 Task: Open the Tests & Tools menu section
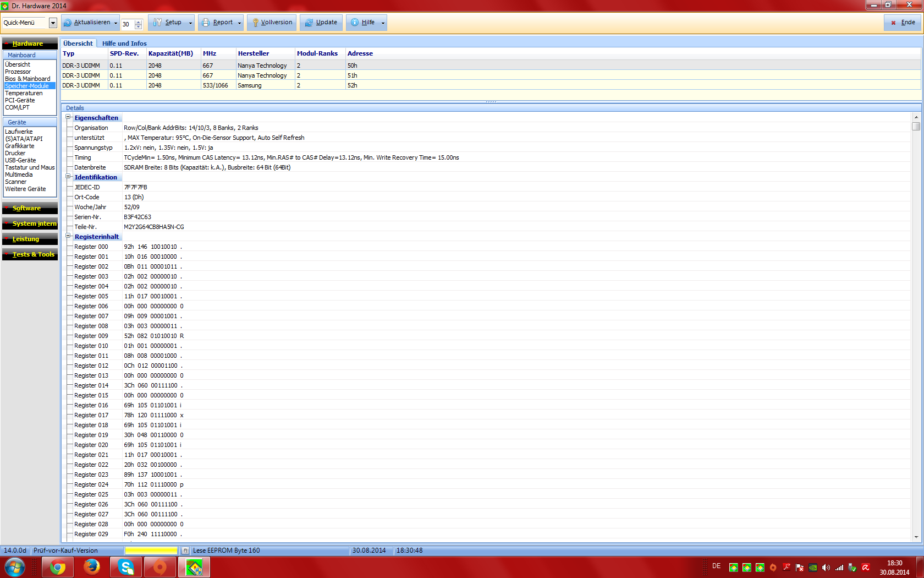30,254
